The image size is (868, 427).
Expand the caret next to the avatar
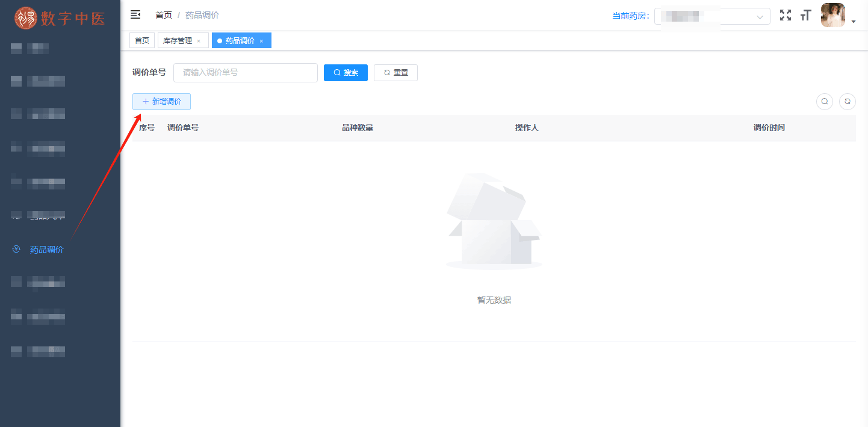[x=854, y=22]
